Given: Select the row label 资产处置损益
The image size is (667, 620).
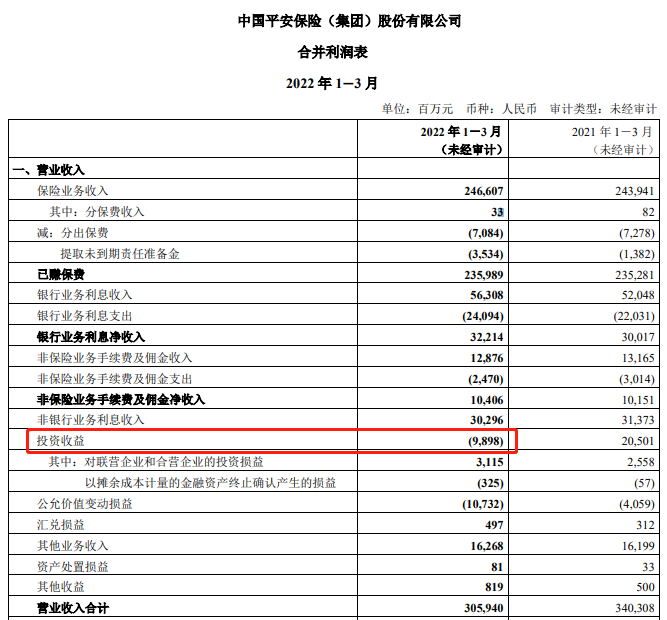Looking at the screenshot, I should coord(73,566).
